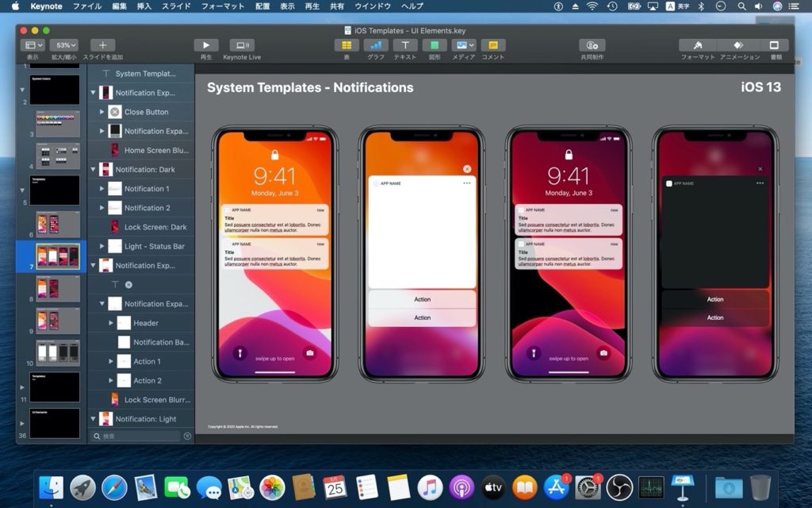Screen dimensions: 812x508
Task: Open the 共同制作 collaboration icon
Action: [x=591, y=45]
